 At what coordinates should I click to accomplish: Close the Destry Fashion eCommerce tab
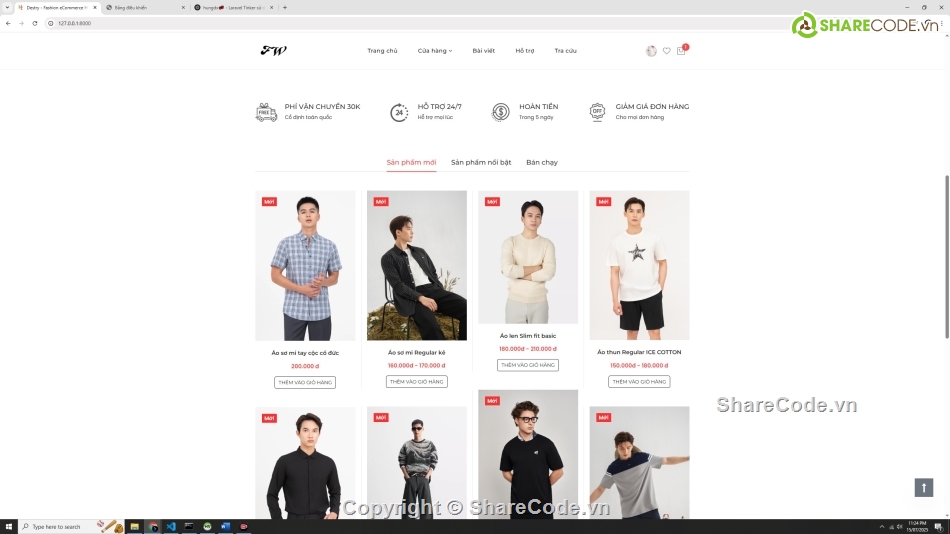tap(95, 7)
